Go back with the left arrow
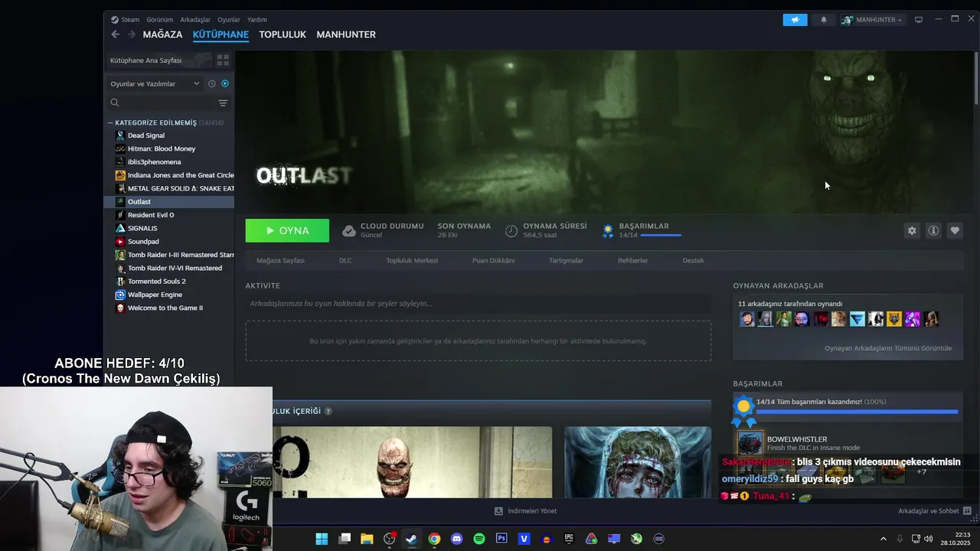The width and height of the screenshot is (980, 551). point(115,34)
